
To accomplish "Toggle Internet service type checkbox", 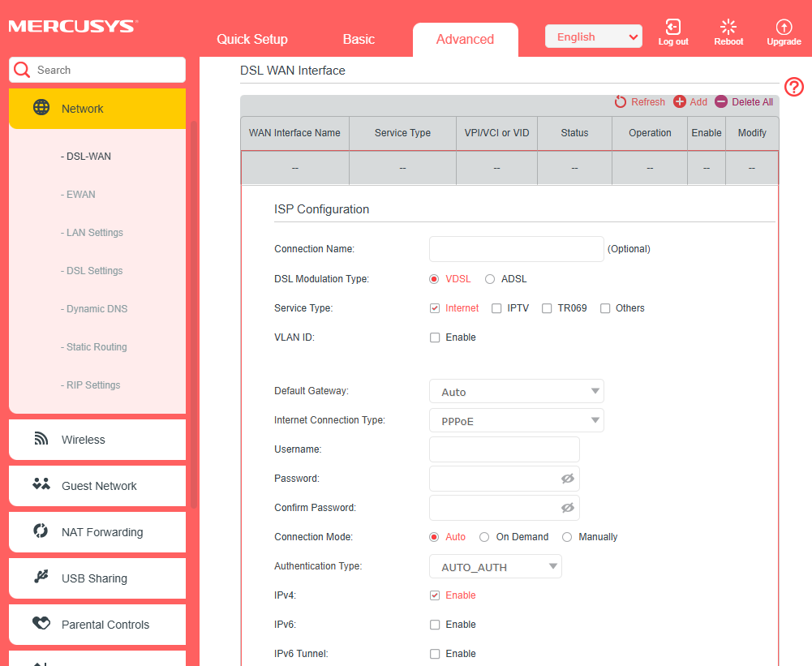I will point(435,308).
